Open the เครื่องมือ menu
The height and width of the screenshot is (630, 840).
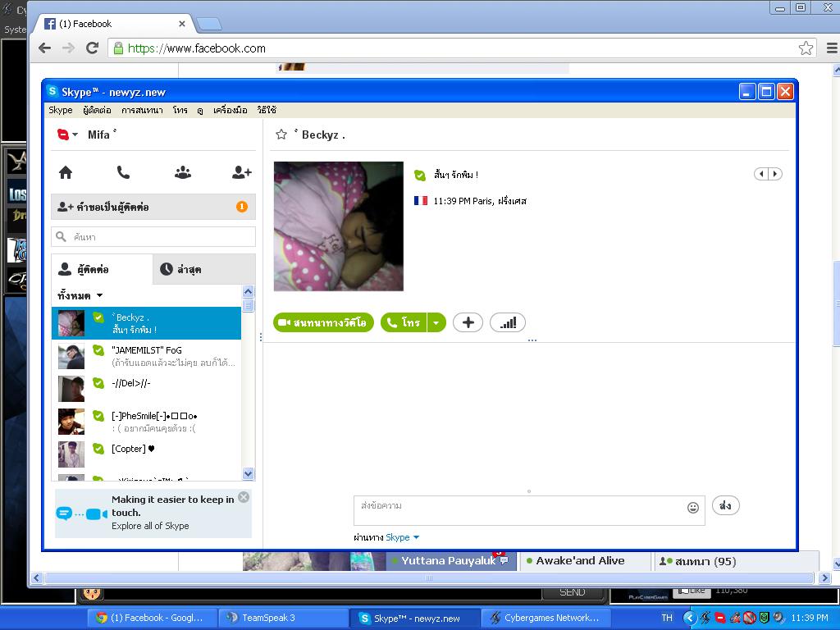pyautogui.click(x=230, y=110)
